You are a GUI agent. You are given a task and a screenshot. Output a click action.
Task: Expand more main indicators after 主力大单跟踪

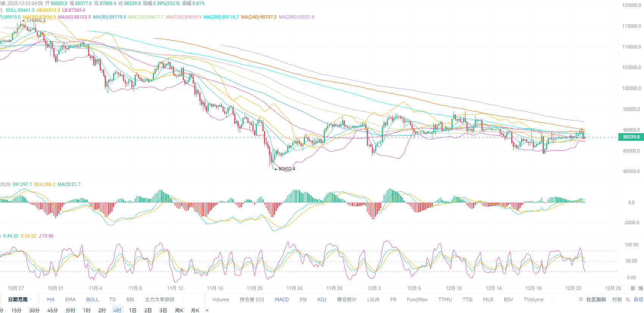click(x=184, y=299)
